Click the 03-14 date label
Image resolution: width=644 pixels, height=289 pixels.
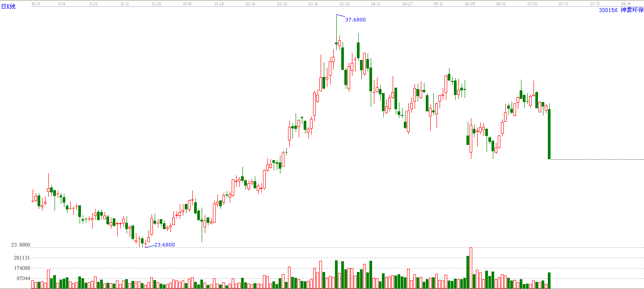pyautogui.click(x=313, y=3)
